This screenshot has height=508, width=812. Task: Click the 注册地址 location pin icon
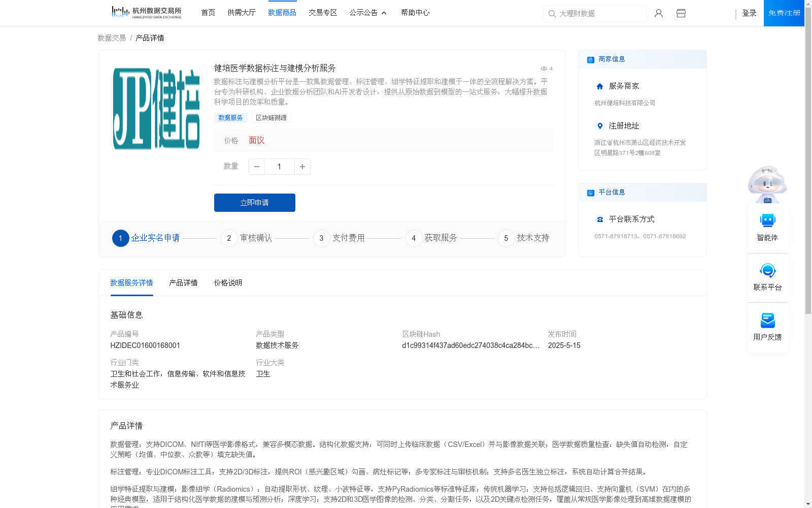pos(600,126)
